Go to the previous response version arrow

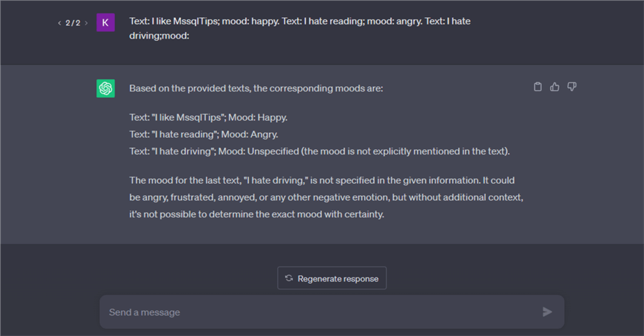point(59,23)
